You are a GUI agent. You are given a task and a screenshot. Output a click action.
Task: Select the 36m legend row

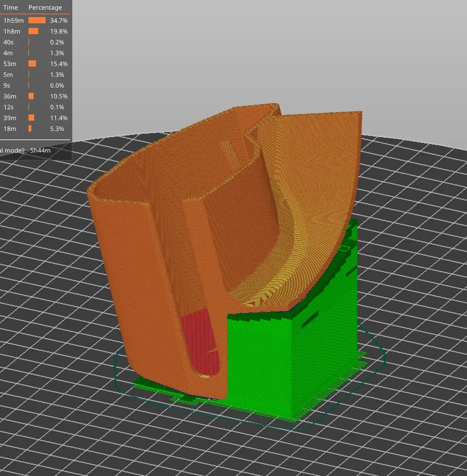pos(35,96)
